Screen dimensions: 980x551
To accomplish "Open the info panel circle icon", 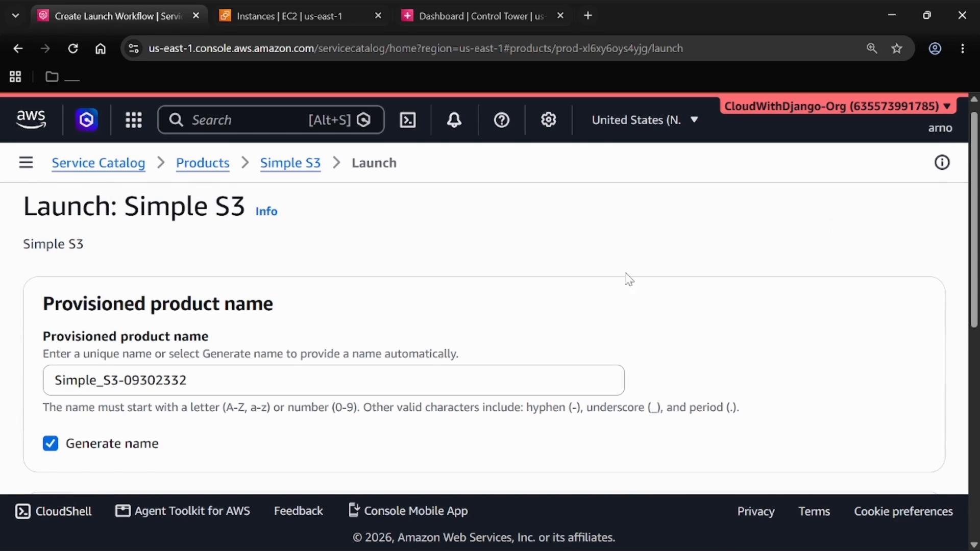I will point(942,162).
